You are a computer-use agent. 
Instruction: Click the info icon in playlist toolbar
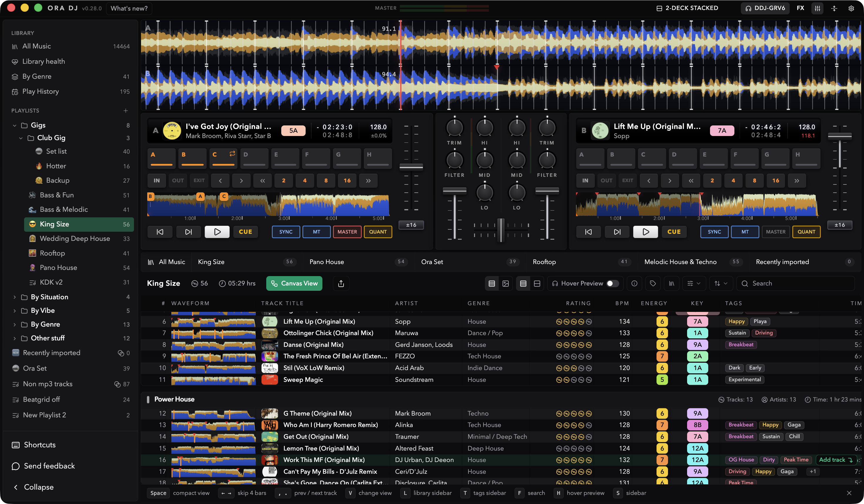click(x=634, y=284)
